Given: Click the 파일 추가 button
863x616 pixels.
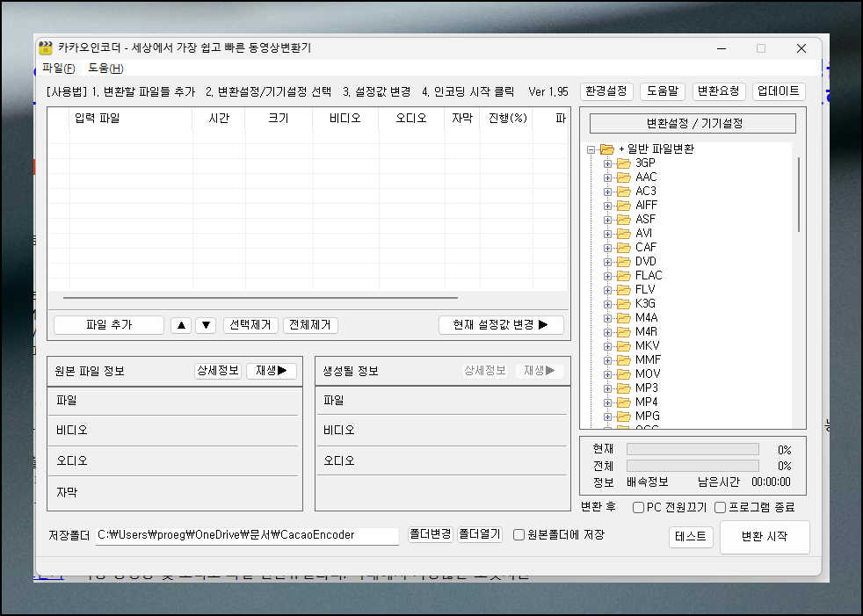Looking at the screenshot, I should coord(109,325).
